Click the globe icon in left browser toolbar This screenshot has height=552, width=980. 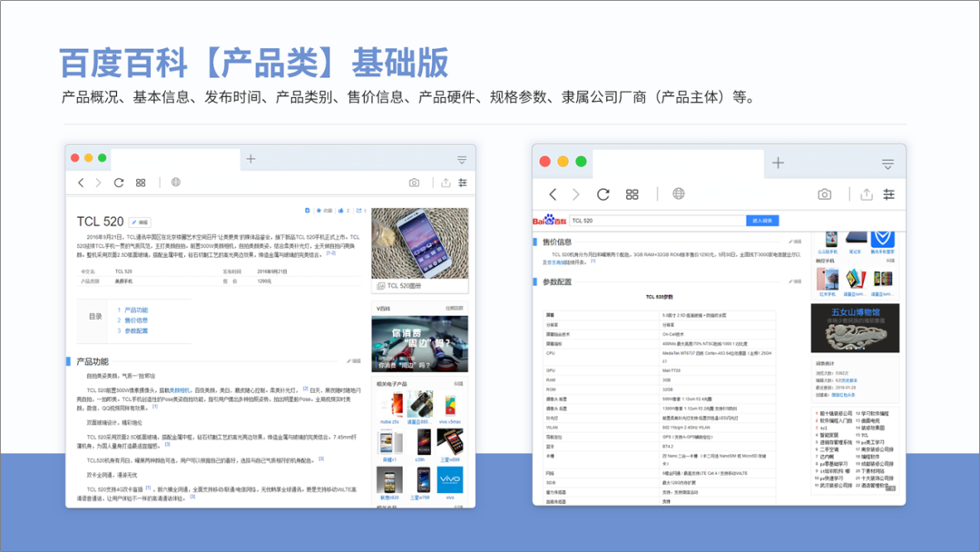[176, 182]
